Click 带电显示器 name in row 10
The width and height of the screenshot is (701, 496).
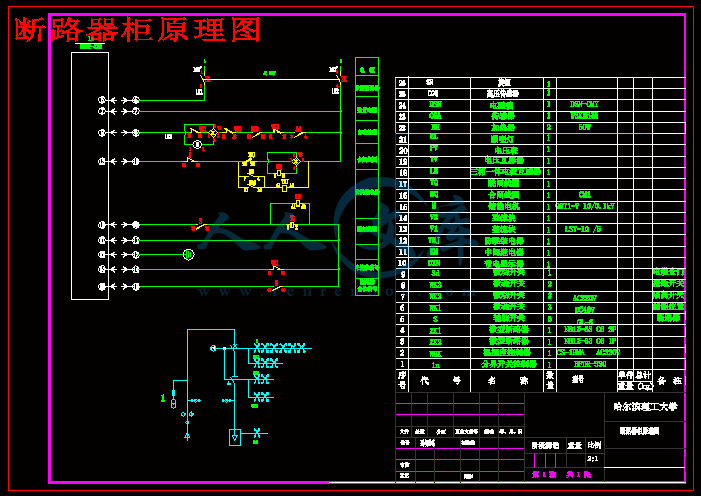(504, 263)
